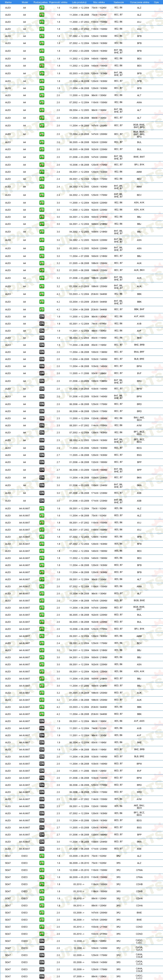Click the Nadwozie column header
This screenshot has height=980, width=163.
[119, 2]
